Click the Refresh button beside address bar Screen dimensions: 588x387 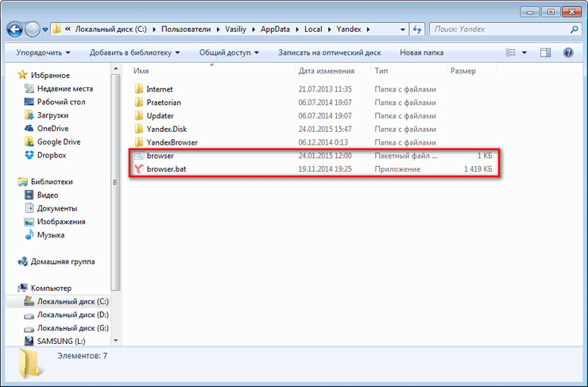(417, 29)
